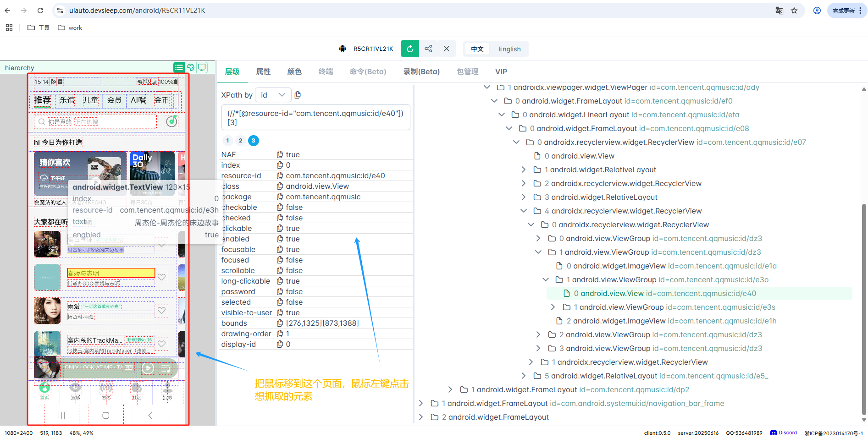868x438 pixels.
Task: Copy the generated XPath expression
Action: point(298,95)
